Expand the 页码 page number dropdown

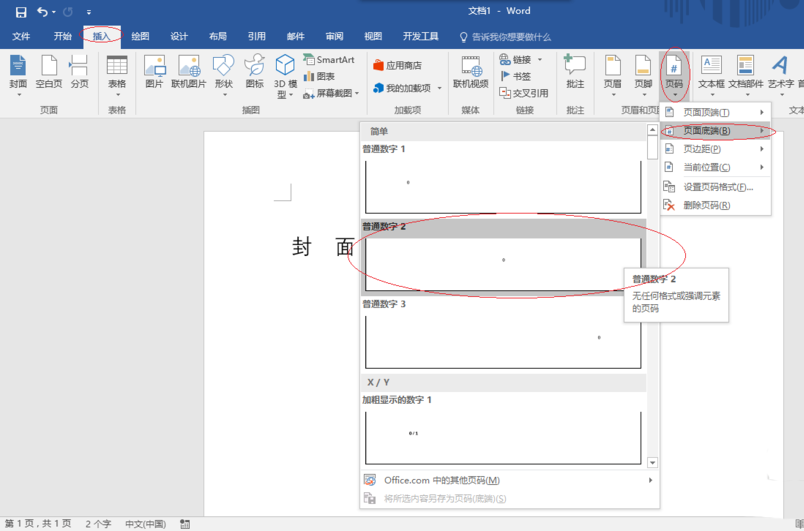pyautogui.click(x=674, y=72)
